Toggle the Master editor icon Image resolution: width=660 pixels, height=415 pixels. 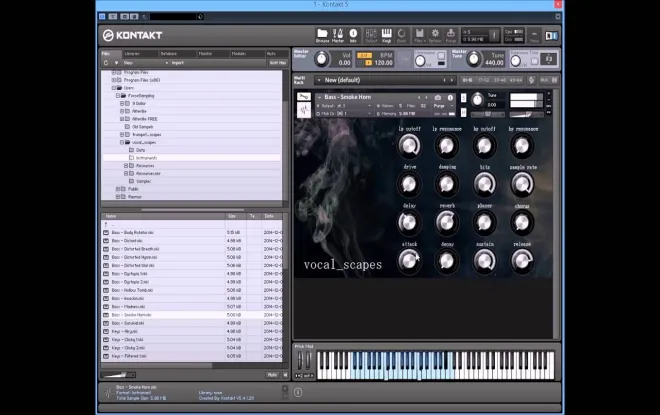point(338,35)
